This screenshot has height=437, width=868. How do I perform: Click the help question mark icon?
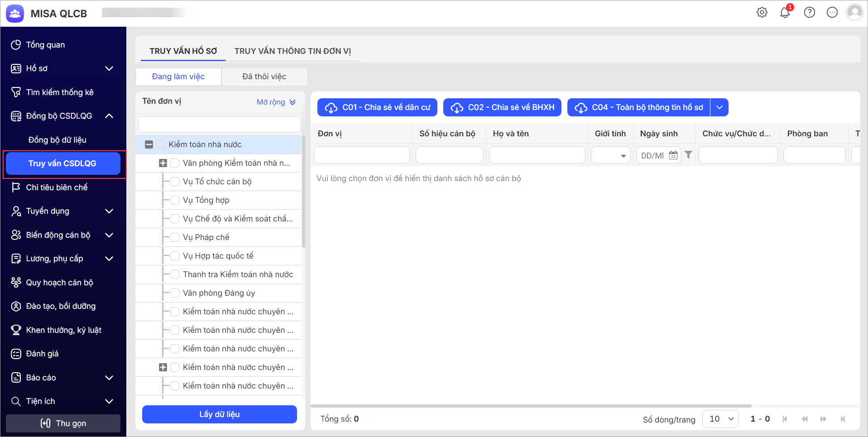809,12
